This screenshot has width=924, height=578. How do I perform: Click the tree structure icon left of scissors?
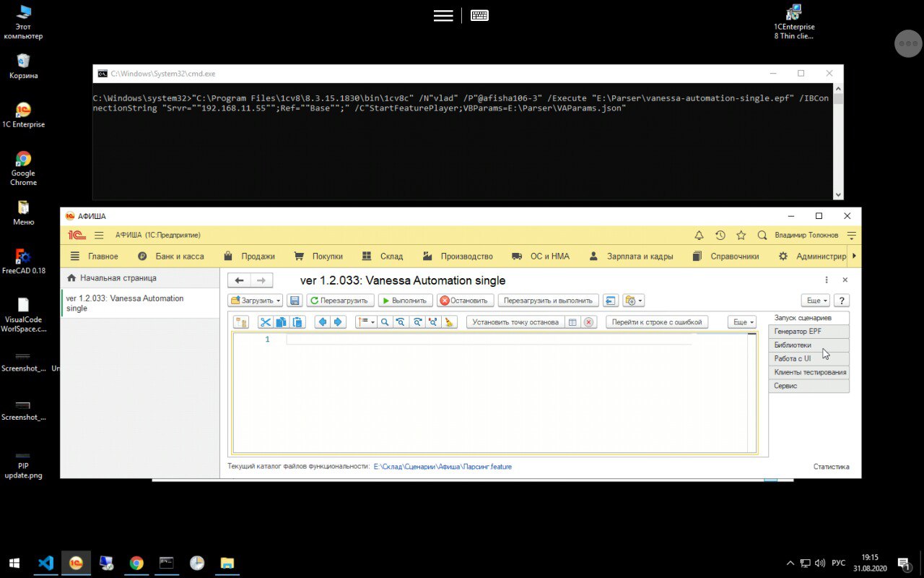(241, 322)
